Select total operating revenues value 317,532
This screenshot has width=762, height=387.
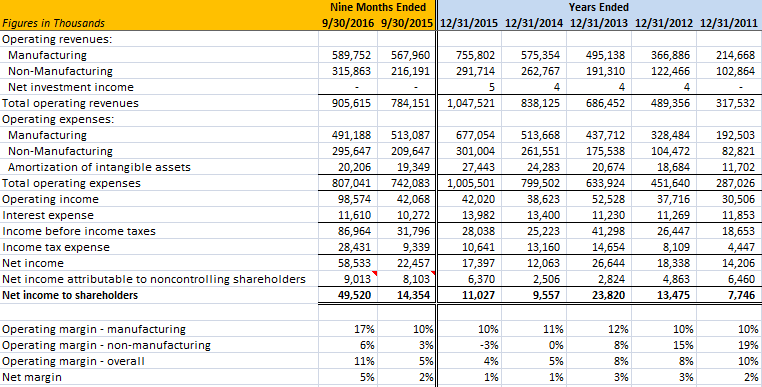click(x=736, y=103)
